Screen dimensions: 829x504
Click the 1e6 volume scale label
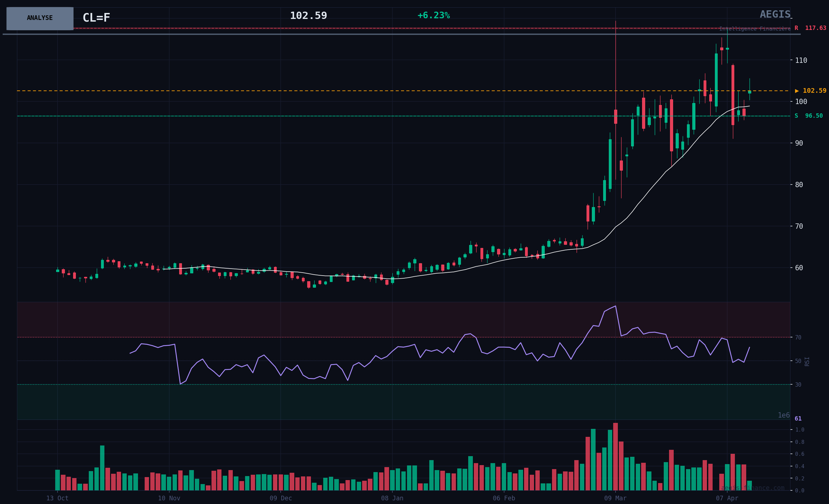783,415
